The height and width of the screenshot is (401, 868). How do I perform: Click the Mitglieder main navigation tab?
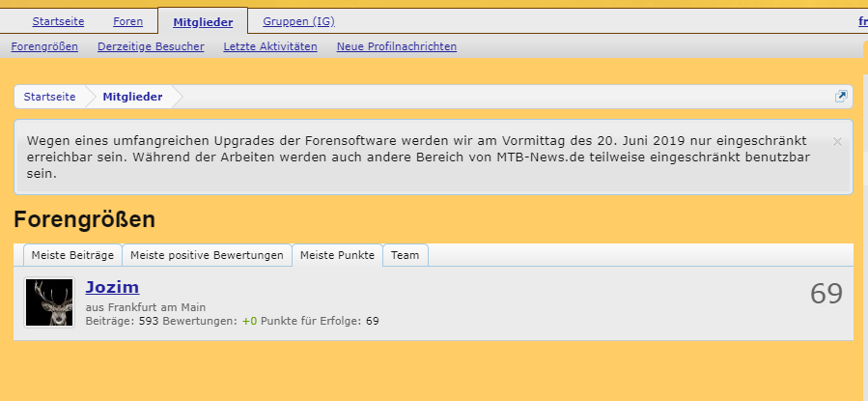202,21
